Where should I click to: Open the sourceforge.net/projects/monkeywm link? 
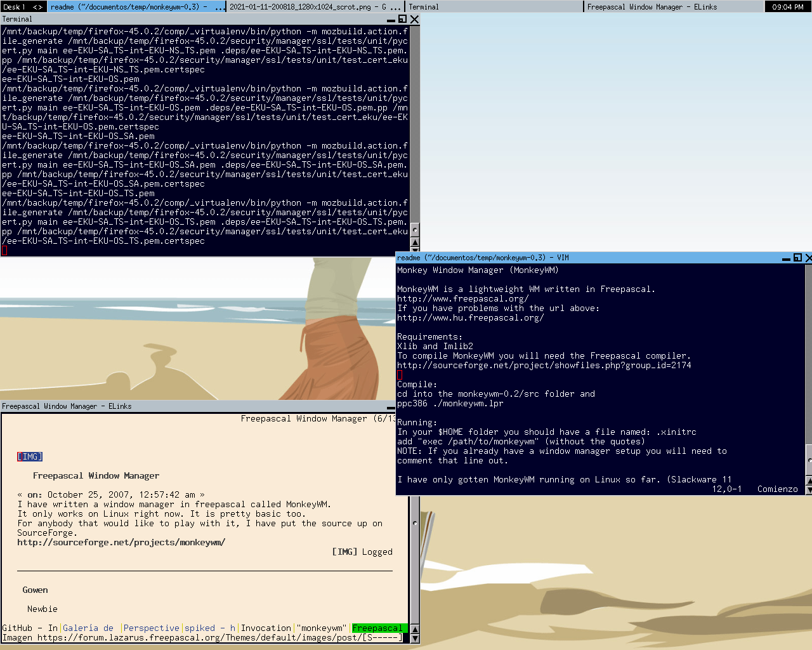[121, 543]
